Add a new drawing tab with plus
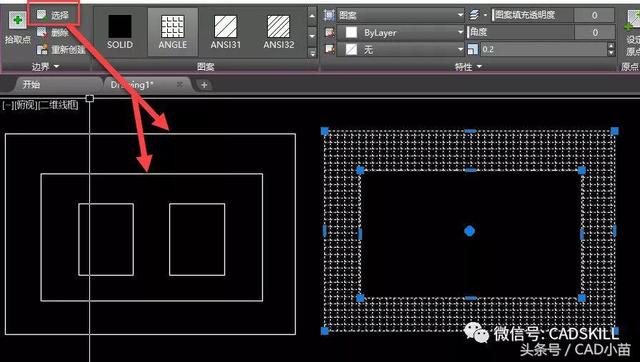 (x=204, y=85)
